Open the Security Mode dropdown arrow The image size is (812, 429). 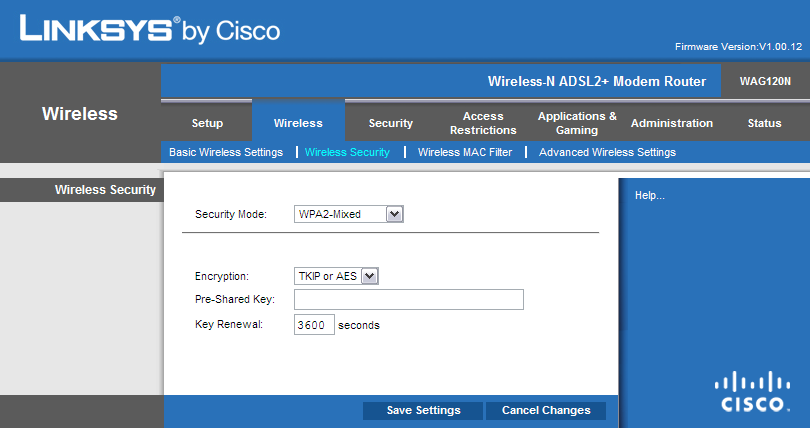tap(395, 214)
